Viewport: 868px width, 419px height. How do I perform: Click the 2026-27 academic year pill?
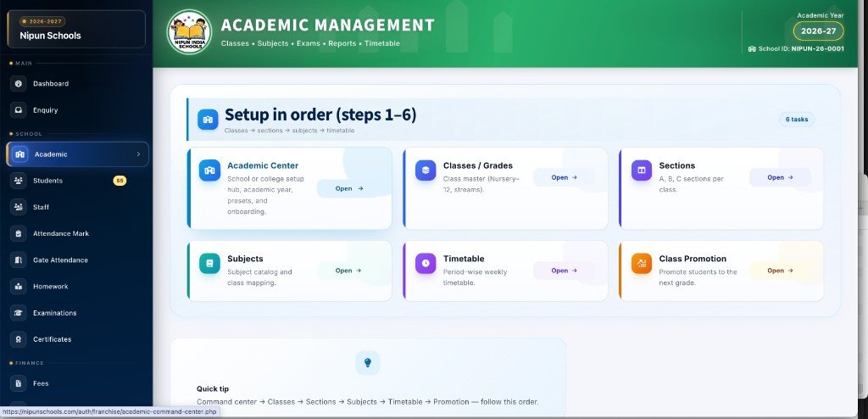tap(818, 31)
